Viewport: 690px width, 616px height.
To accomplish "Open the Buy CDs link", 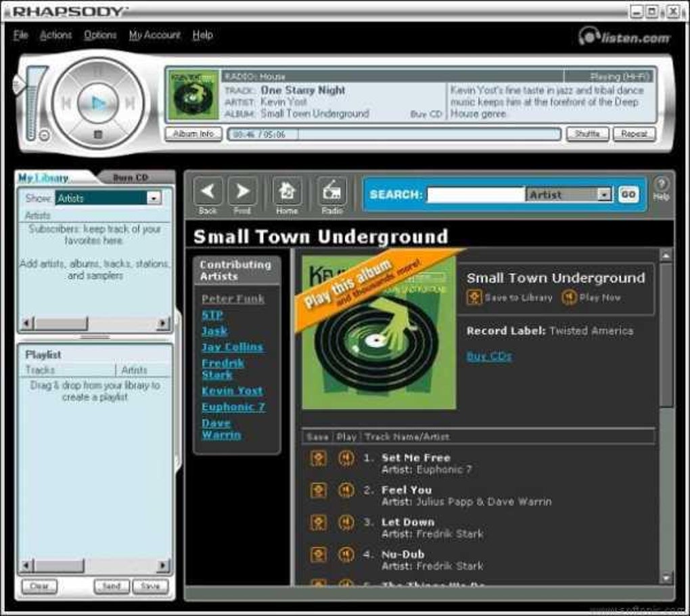I will (x=489, y=356).
